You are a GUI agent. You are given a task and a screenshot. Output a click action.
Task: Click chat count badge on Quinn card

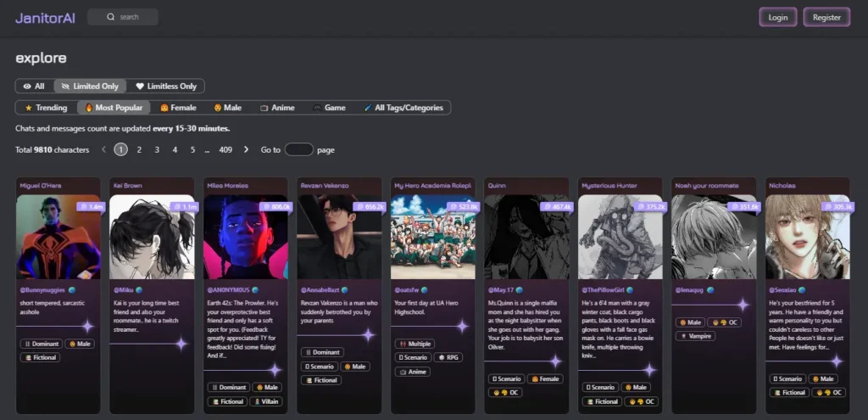click(x=557, y=206)
